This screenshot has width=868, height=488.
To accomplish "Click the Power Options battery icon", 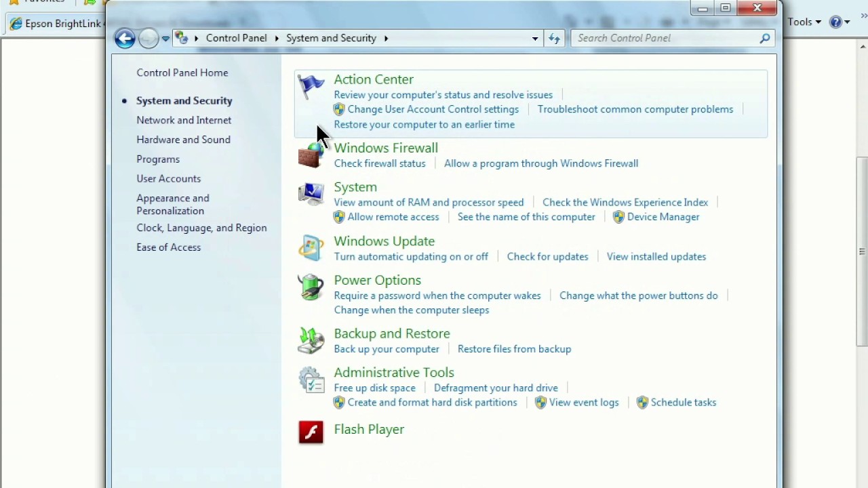I will pyautogui.click(x=311, y=287).
